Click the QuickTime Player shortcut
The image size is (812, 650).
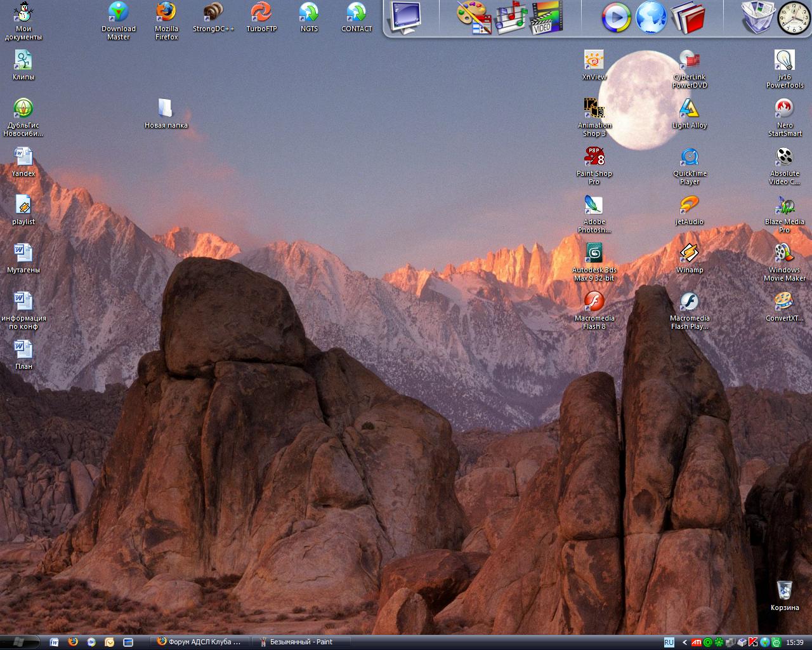coord(689,157)
